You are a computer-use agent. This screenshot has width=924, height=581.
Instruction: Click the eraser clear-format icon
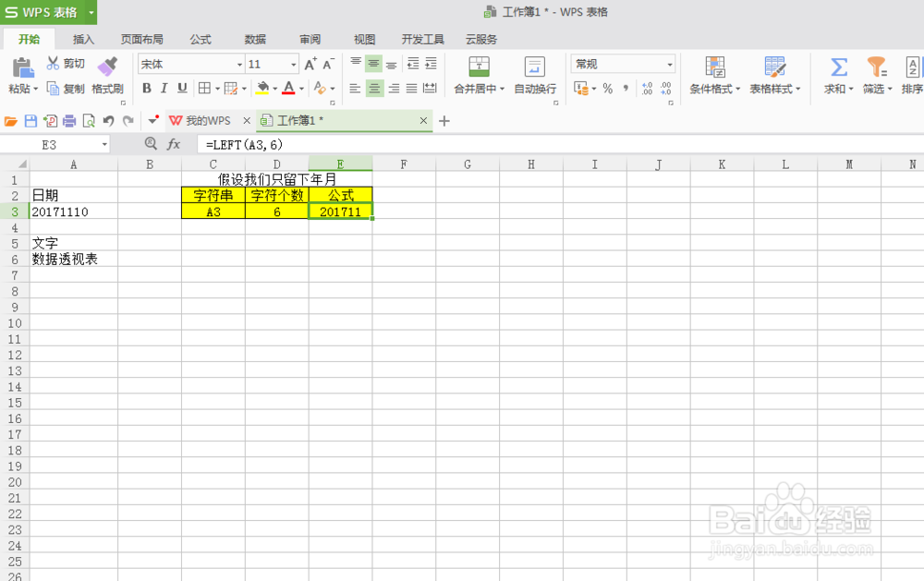(320, 89)
